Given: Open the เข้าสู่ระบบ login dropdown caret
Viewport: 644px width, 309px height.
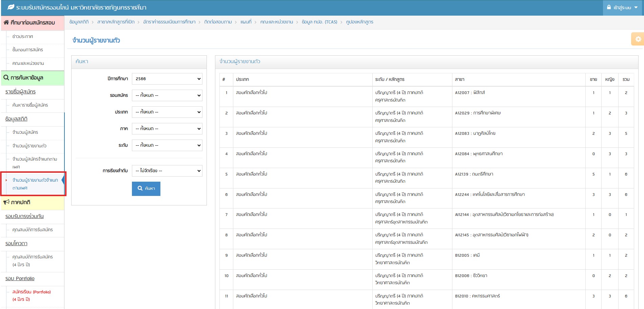Looking at the screenshot, I should point(636,7).
